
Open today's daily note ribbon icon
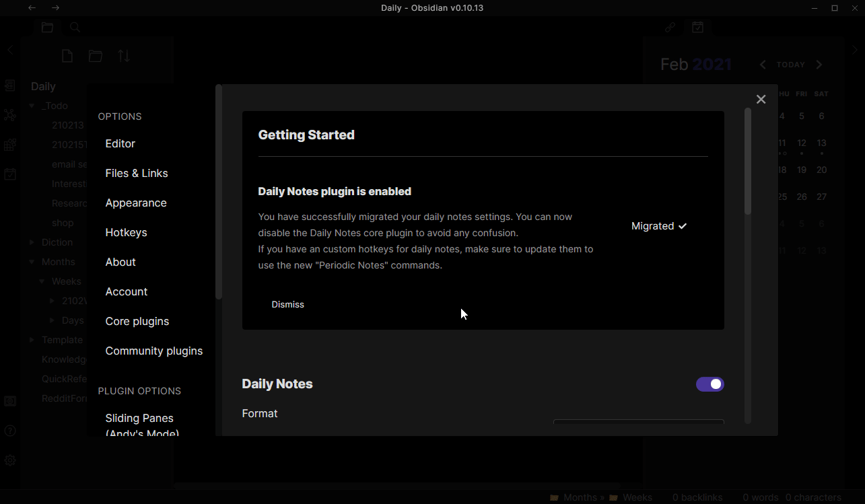click(x=10, y=174)
